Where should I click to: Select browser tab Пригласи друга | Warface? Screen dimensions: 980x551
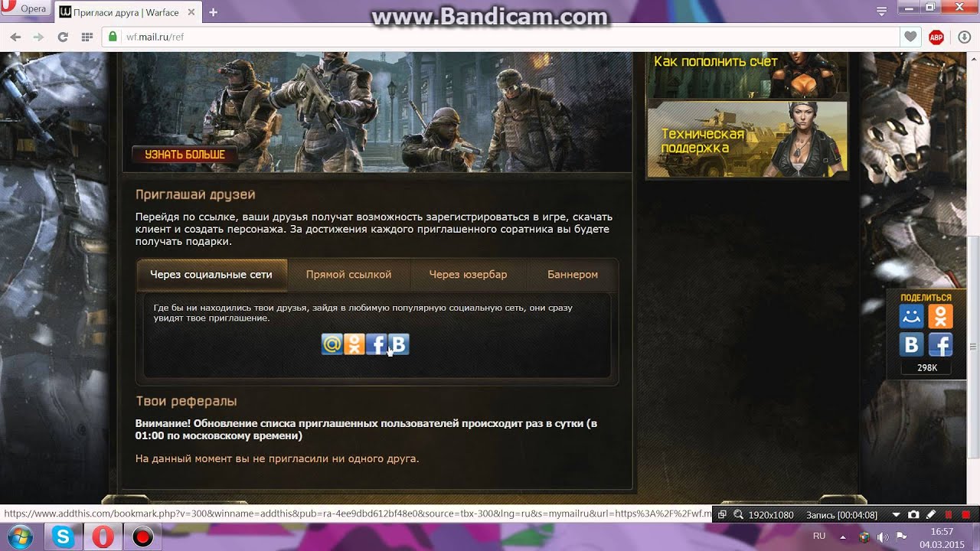(127, 12)
